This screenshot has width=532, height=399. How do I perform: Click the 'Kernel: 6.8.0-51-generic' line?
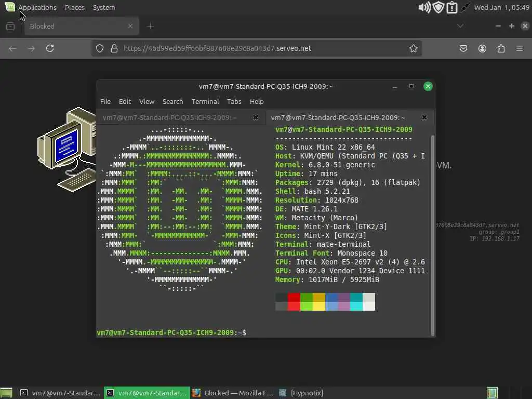(x=325, y=165)
